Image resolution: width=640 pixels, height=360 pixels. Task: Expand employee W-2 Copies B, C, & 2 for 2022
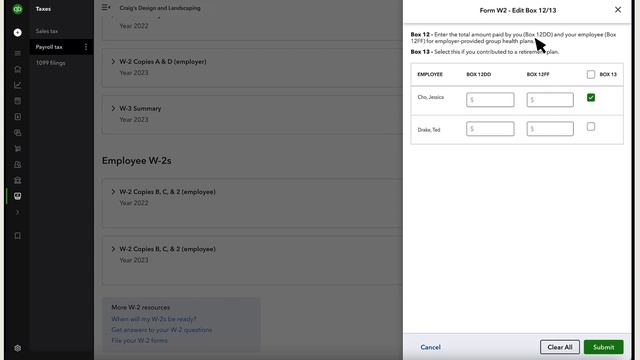[113, 192]
